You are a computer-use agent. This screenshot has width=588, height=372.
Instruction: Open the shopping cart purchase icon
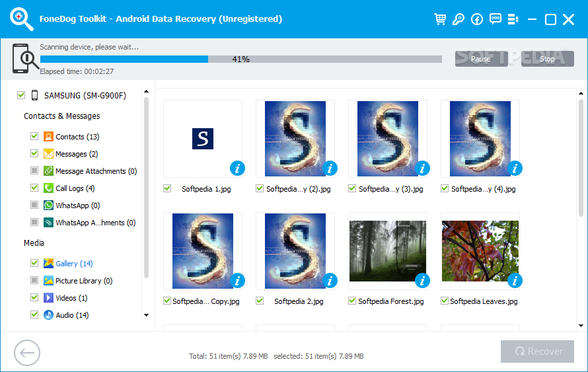(440, 19)
